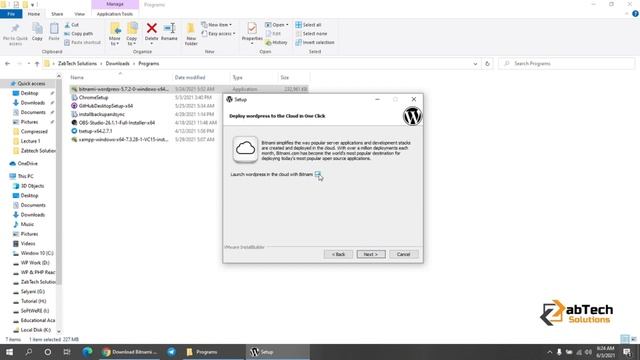The width and height of the screenshot is (640, 360).
Task: Select the OBS-Studio Full-Installer file
Action: [x=116, y=122]
